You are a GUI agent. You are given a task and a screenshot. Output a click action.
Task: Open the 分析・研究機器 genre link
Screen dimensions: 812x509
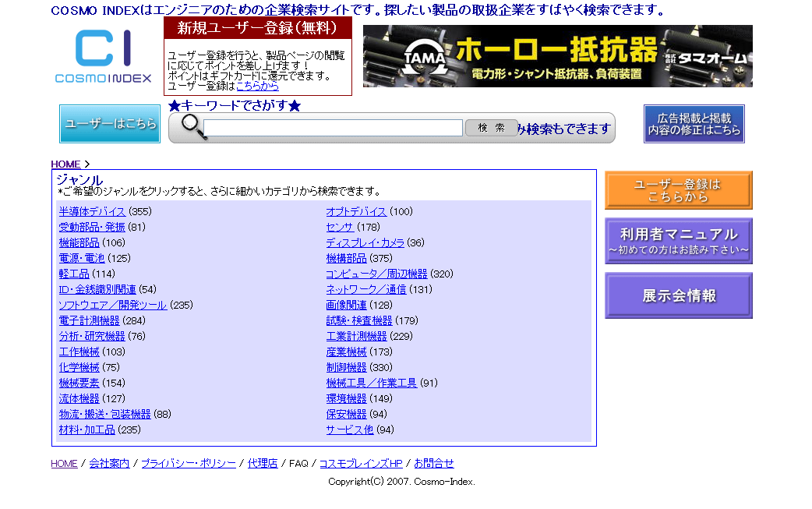click(x=92, y=336)
